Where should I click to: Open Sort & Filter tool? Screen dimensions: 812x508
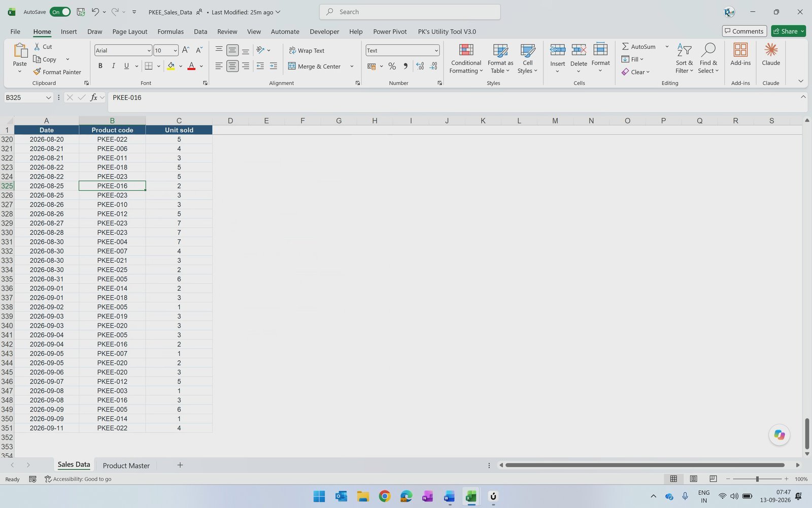(x=684, y=58)
